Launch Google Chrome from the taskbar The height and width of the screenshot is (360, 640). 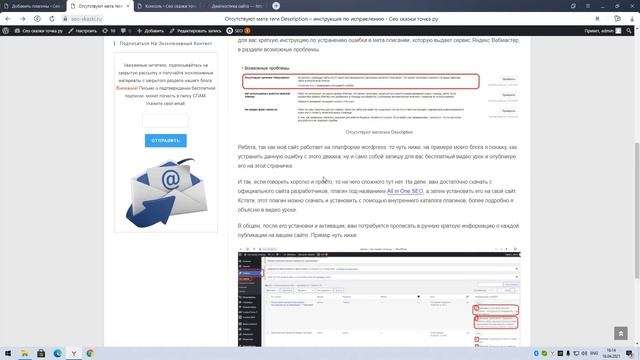tap(90, 353)
